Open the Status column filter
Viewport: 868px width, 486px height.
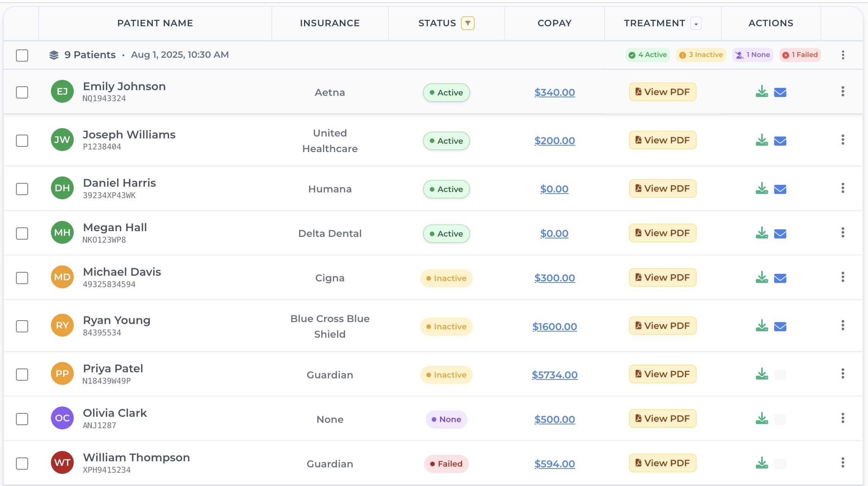pos(468,23)
